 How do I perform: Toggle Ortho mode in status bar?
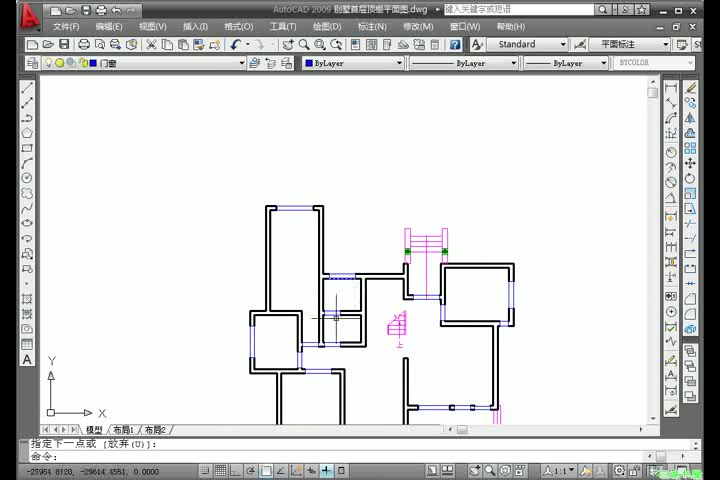[x=236, y=470]
